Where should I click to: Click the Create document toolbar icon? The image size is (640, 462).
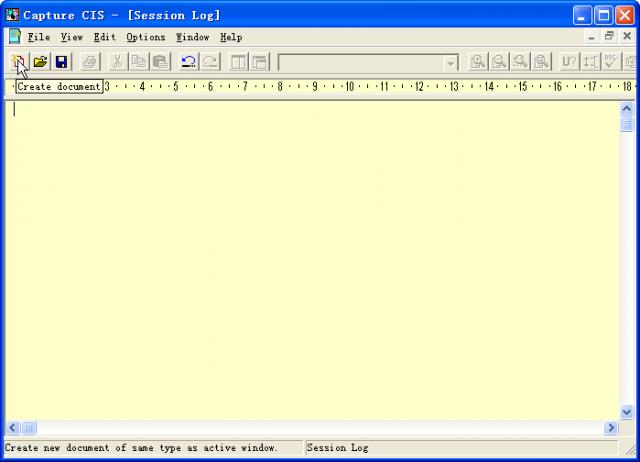tap(17, 62)
